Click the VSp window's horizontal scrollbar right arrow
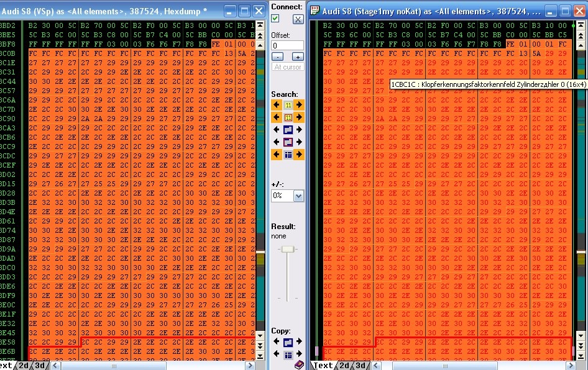This screenshot has height=370, width=588. [250, 366]
